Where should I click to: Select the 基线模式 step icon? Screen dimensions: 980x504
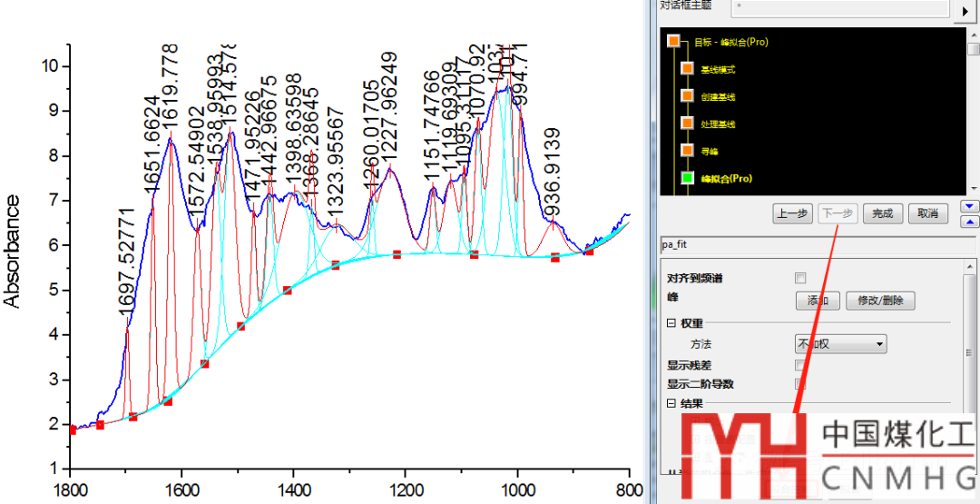point(688,70)
